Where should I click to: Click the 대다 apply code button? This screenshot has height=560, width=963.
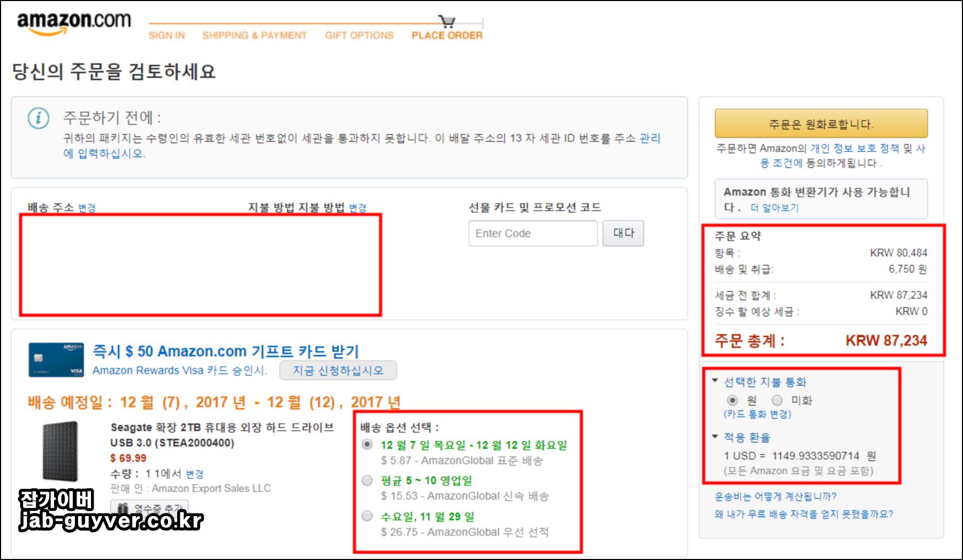click(x=623, y=233)
